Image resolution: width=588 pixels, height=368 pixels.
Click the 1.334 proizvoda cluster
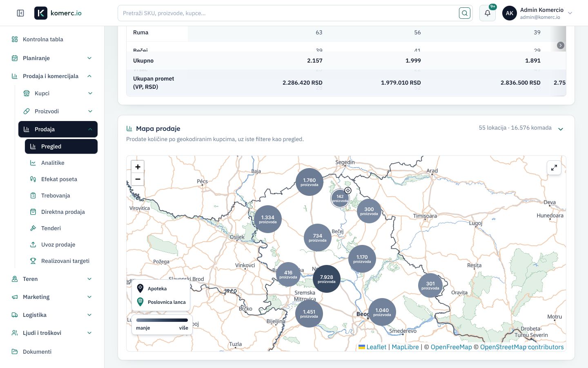point(268,219)
